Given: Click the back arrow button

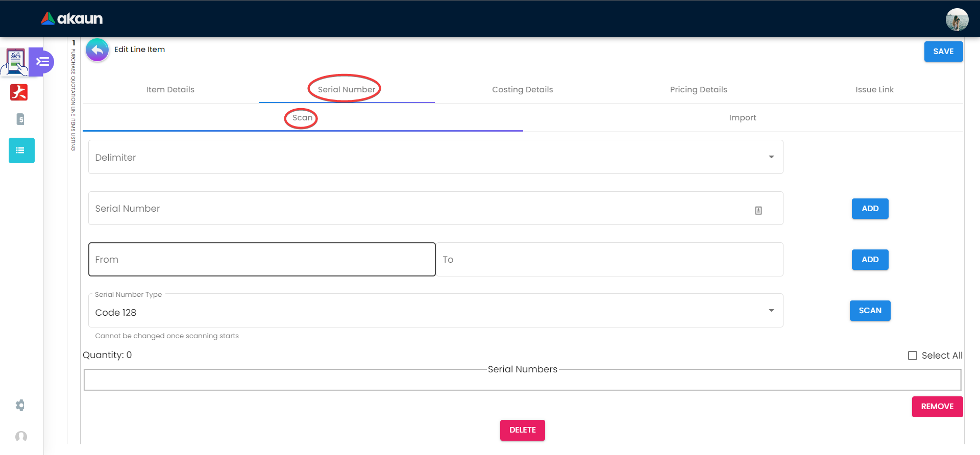Looking at the screenshot, I should (x=97, y=50).
